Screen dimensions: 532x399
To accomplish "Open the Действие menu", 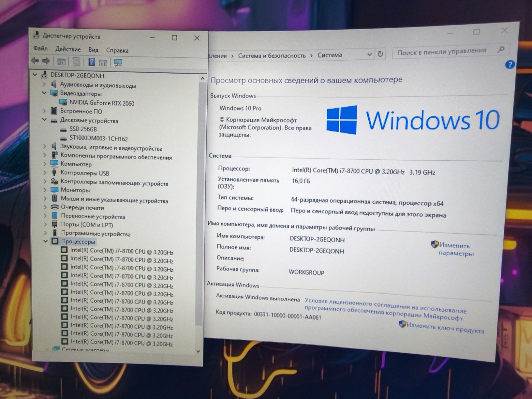I will [68, 49].
